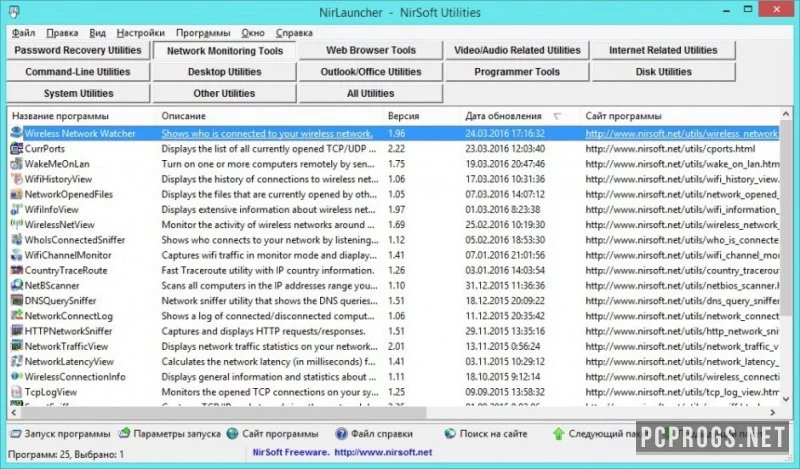This screenshot has height=469, width=800.
Task: Click the WirelessNetView program icon
Action: point(16,225)
